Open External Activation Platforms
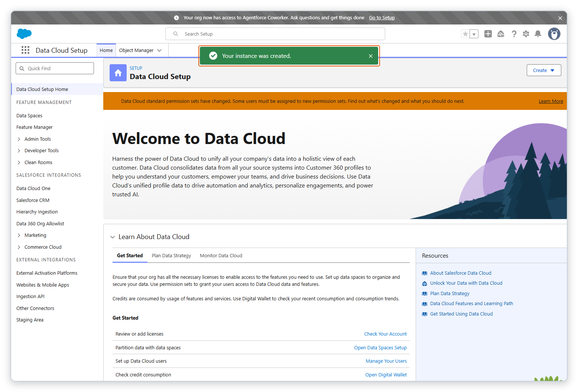 (47, 273)
